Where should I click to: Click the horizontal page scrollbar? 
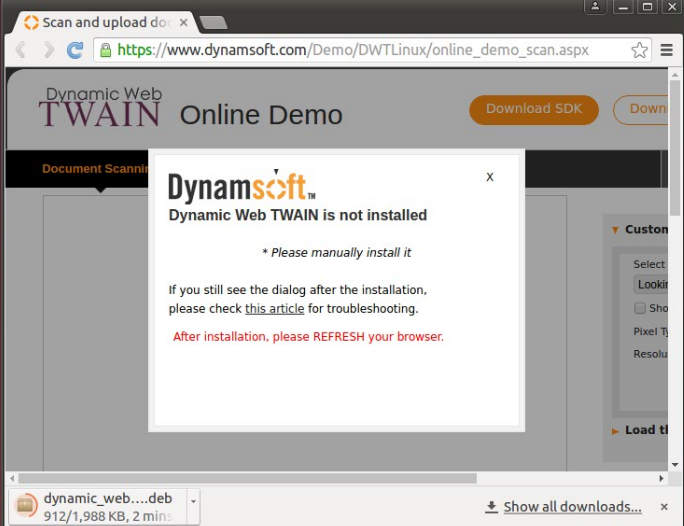click(300, 478)
